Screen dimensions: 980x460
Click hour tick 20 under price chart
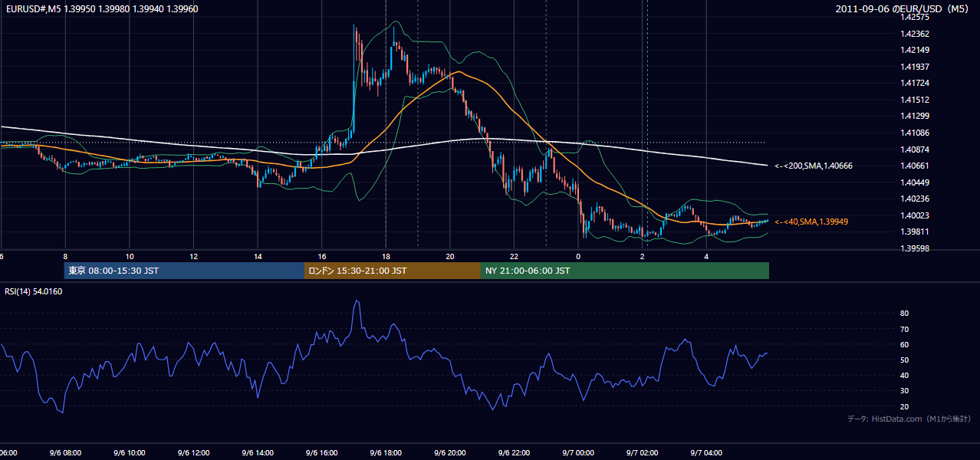point(449,256)
